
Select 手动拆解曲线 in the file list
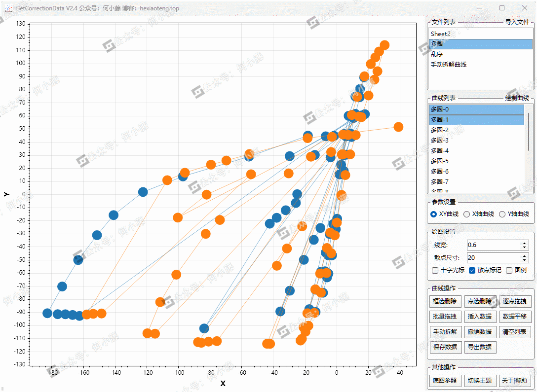point(448,65)
